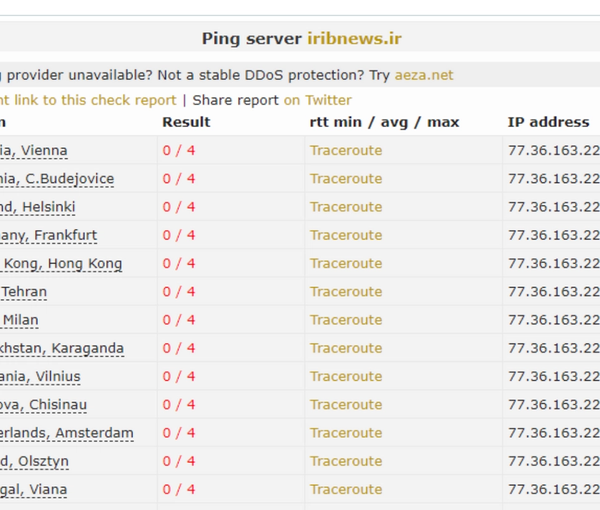Click Traceroute for the C.Budejovice row
Viewport: 600px width, 510px height.
click(346, 179)
